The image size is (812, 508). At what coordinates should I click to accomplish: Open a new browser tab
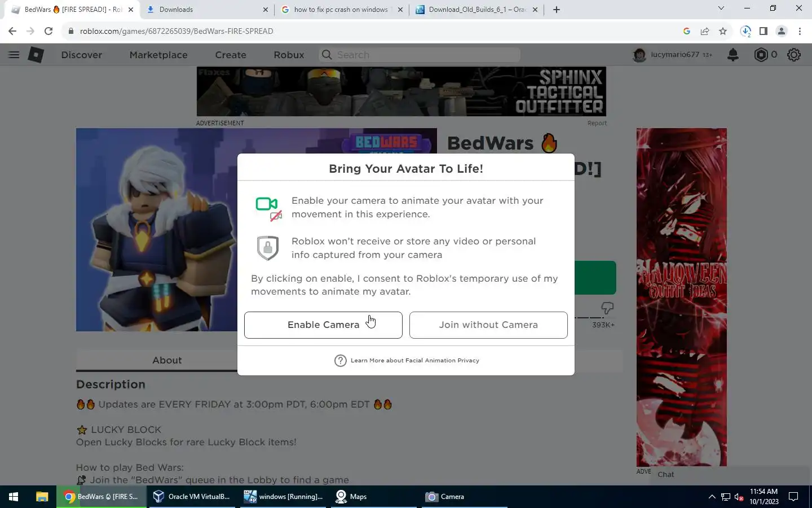pos(557,10)
